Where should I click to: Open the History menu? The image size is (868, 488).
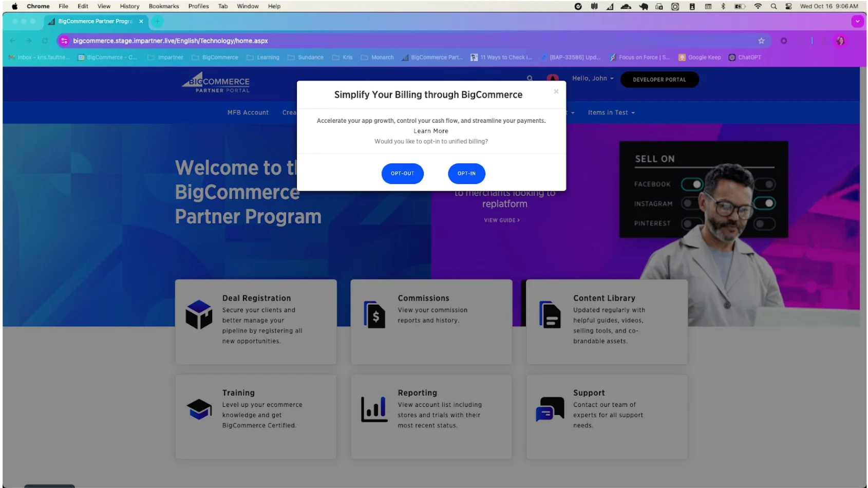(129, 6)
